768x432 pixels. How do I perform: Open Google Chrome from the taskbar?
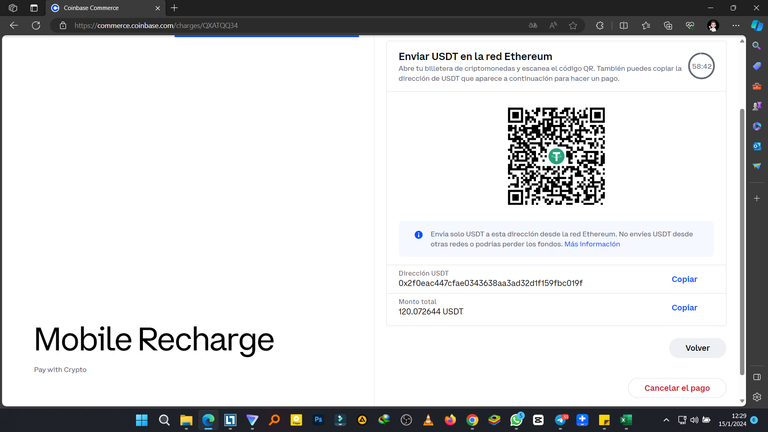(472, 420)
